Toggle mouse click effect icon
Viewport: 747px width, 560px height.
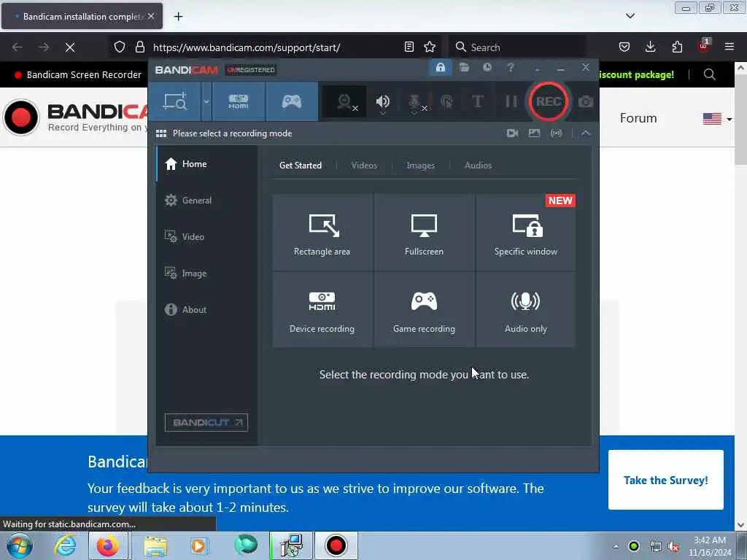point(446,101)
